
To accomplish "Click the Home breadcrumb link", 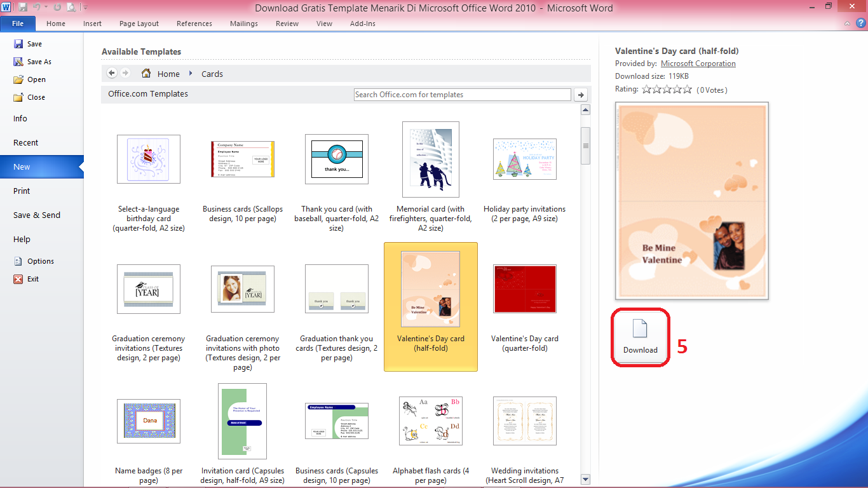I will (x=168, y=74).
